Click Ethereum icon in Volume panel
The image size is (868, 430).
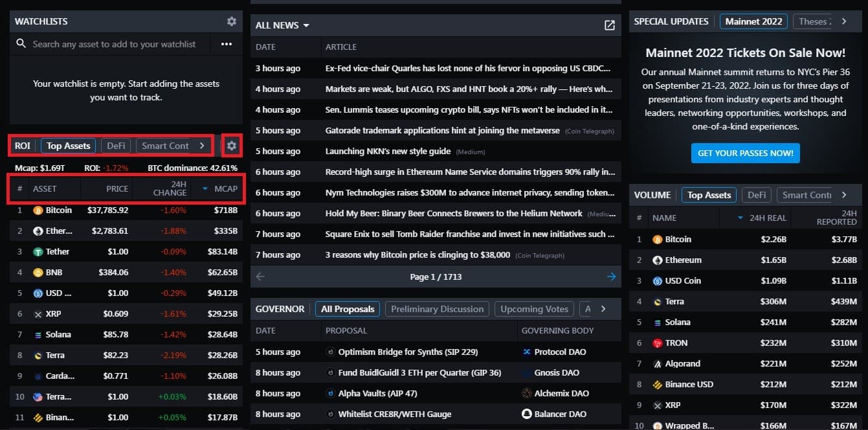coord(658,260)
